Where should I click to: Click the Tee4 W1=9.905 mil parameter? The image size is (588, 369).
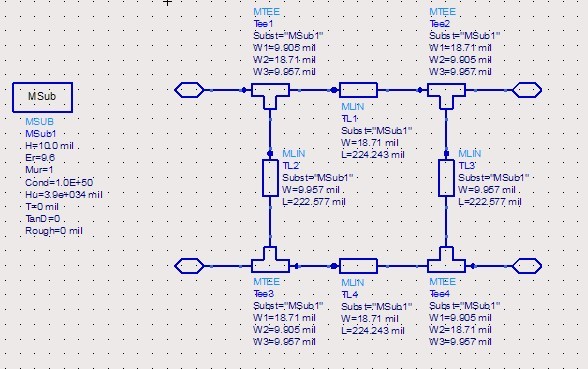click(460, 318)
